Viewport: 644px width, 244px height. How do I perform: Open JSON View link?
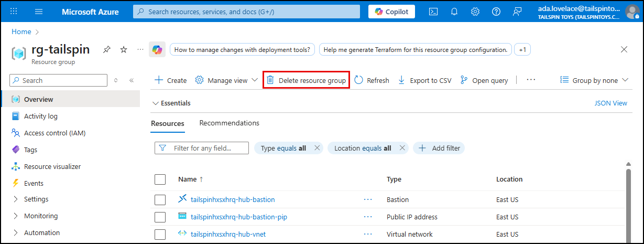click(x=611, y=103)
